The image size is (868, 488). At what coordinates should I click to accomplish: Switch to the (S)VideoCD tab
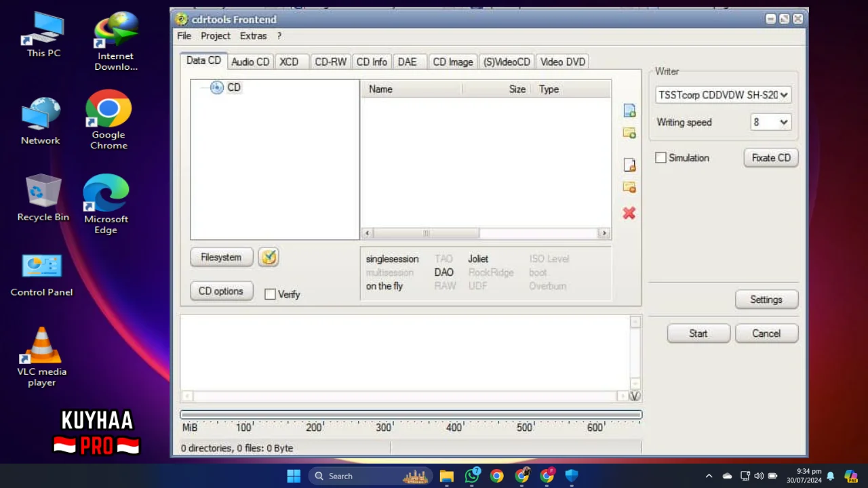(507, 62)
